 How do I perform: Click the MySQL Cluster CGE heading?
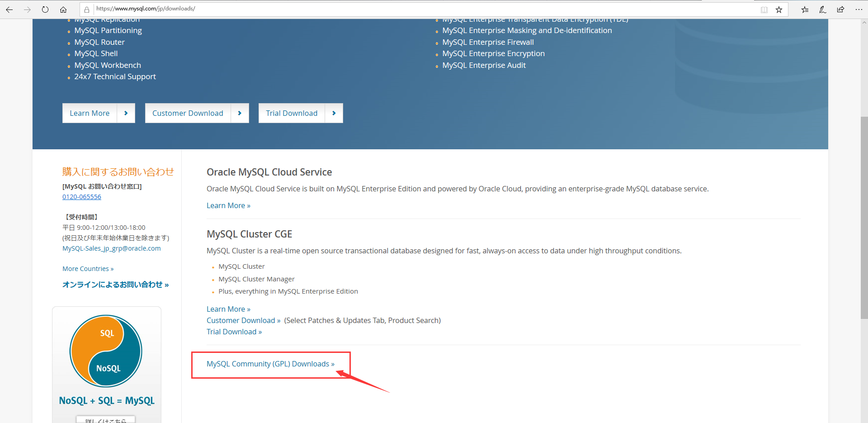tap(250, 234)
